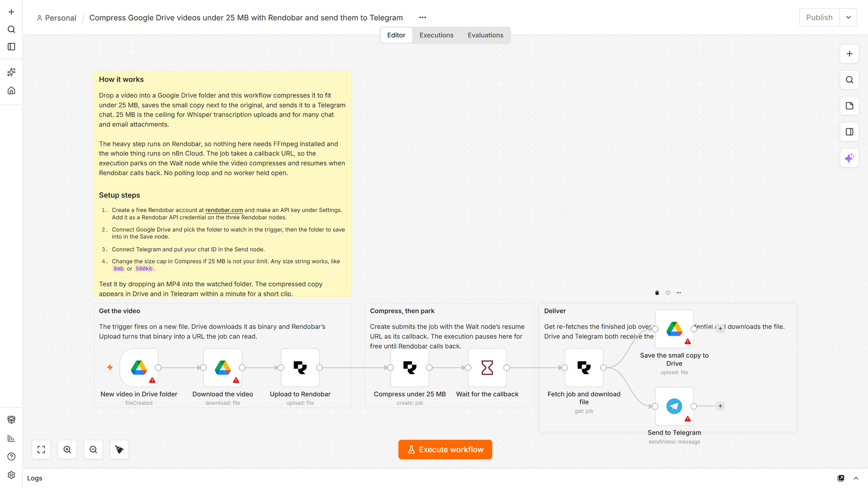The width and height of the screenshot is (868, 488).
Task: Open the workflow three-dot menu beside the title
Action: coord(423,17)
